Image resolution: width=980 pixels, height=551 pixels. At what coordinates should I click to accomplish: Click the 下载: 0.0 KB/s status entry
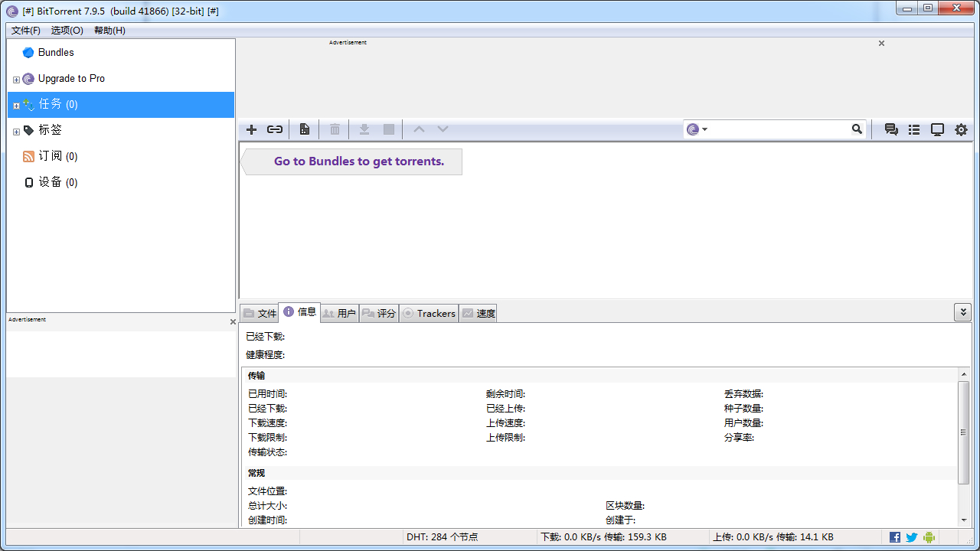pos(603,537)
